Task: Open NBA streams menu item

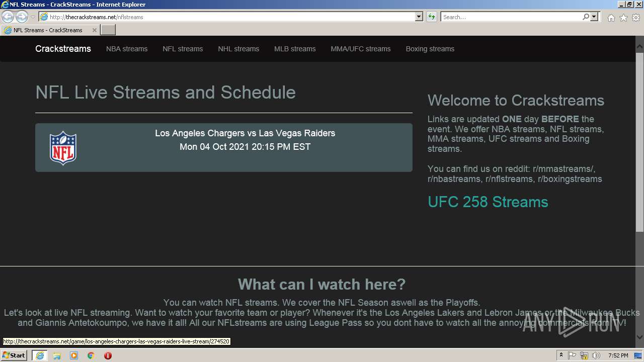Action: 127,49
